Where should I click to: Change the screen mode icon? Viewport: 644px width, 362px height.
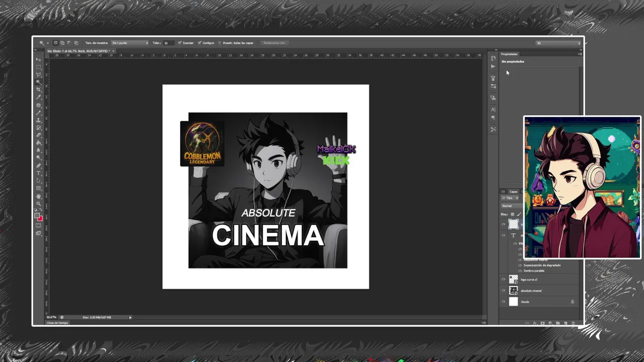(38, 233)
